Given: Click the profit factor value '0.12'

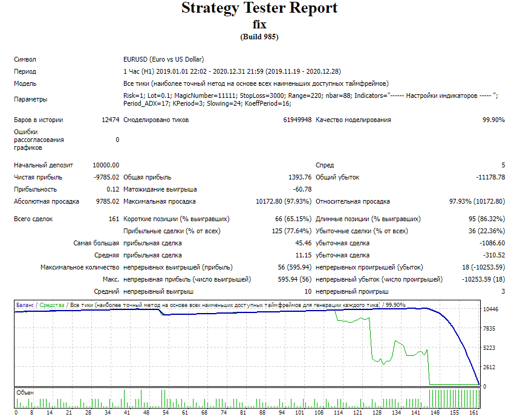Looking at the screenshot, I should pyautogui.click(x=112, y=189).
